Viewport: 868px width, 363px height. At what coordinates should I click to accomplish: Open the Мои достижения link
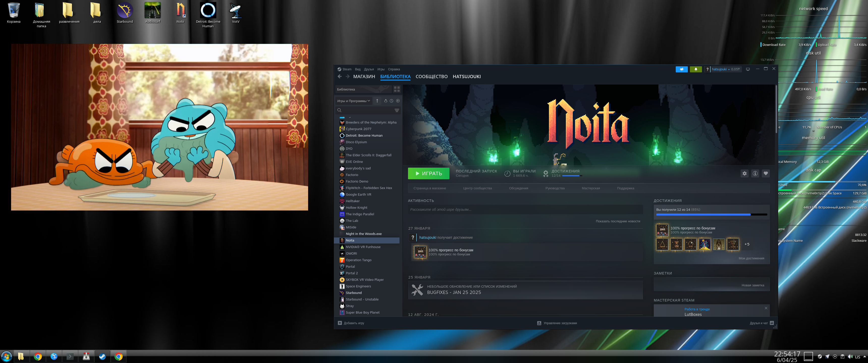(x=751, y=258)
